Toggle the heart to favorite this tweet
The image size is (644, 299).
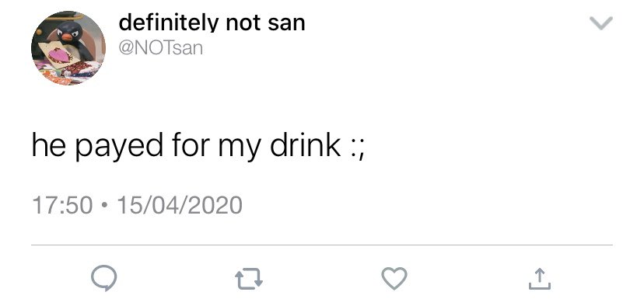pos(394,279)
